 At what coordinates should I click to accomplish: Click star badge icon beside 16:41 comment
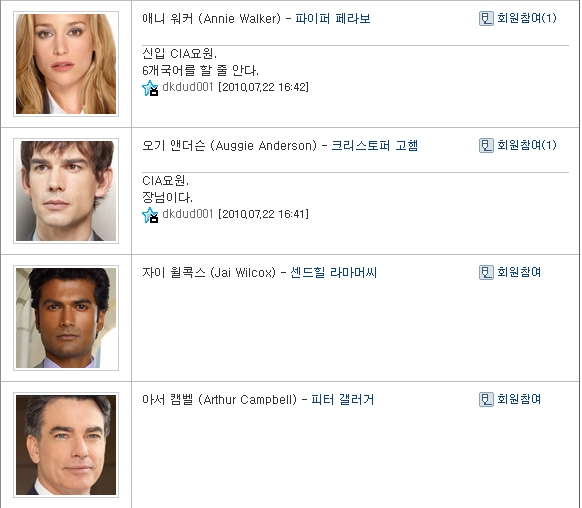click(x=150, y=215)
